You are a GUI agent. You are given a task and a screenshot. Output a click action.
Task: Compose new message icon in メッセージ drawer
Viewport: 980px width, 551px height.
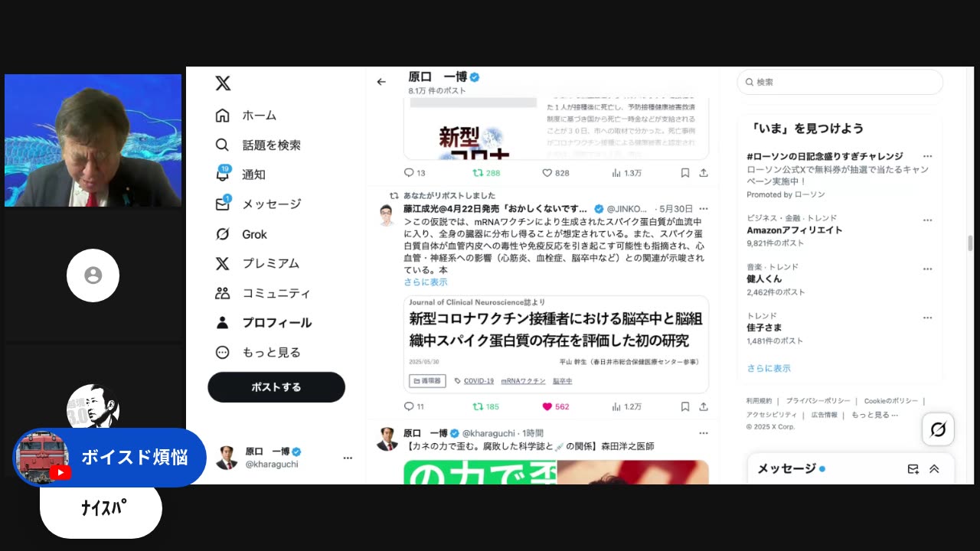click(913, 469)
